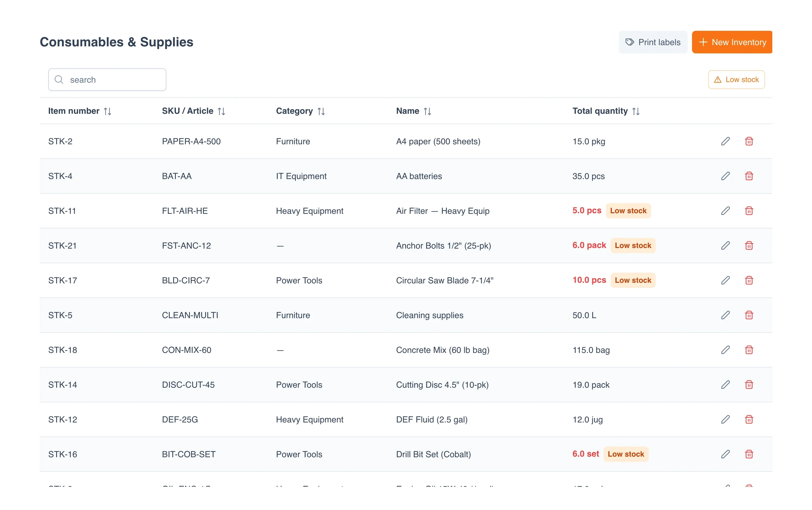Click the name Drill Bit Set (Cobalt)

[x=433, y=454]
